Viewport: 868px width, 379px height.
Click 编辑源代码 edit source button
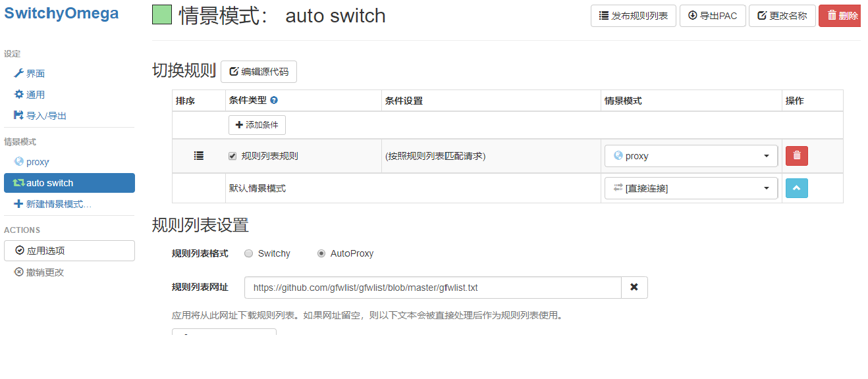click(x=259, y=72)
